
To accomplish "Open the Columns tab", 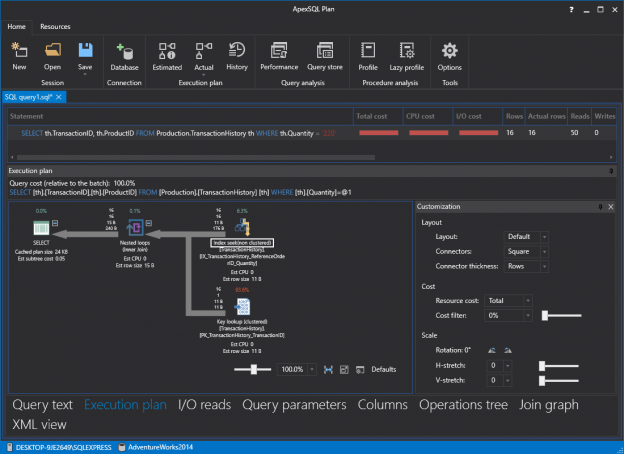I will pyautogui.click(x=382, y=405).
